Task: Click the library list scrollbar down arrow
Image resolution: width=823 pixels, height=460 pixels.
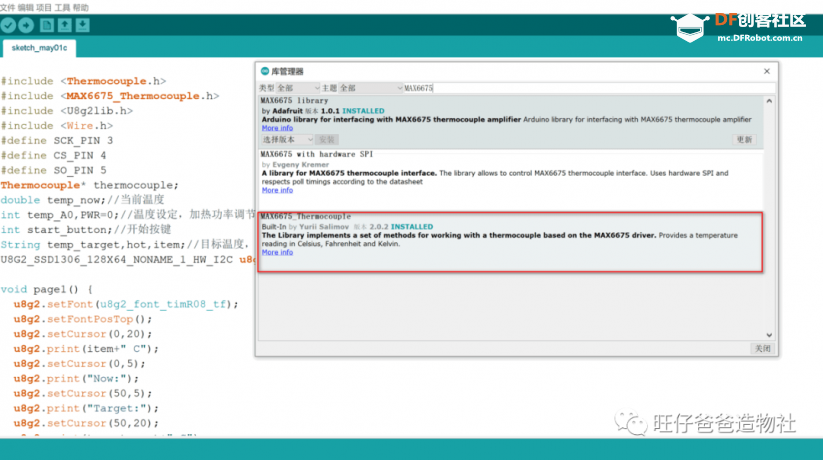Action: point(769,335)
